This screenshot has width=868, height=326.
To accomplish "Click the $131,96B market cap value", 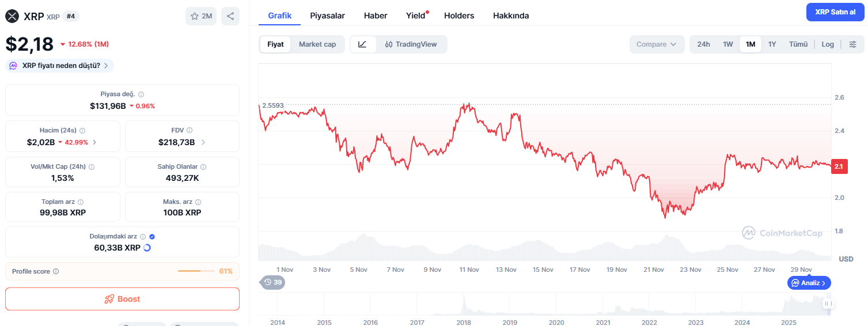I will click(x=108, y=106).
